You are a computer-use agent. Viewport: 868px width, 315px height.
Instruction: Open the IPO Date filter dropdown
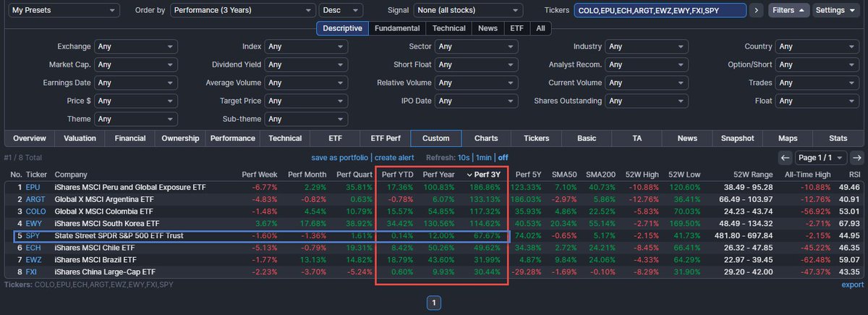pos(477,101)
